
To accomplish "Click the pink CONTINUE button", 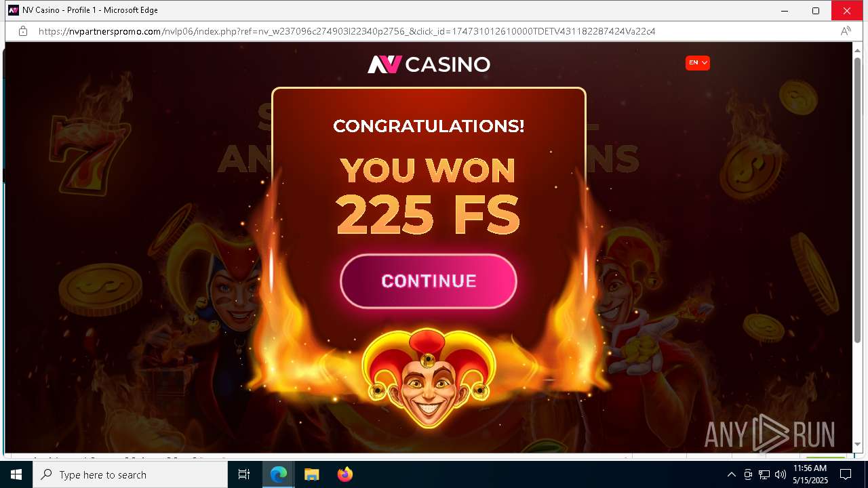I will pyautogui.click(x=429, y=281).
